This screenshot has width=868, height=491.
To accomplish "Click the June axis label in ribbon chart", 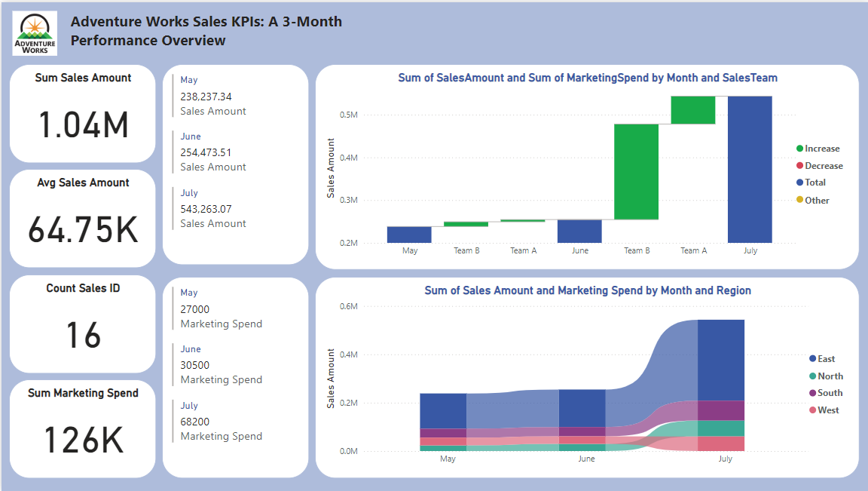I will [x=586, y=459].
